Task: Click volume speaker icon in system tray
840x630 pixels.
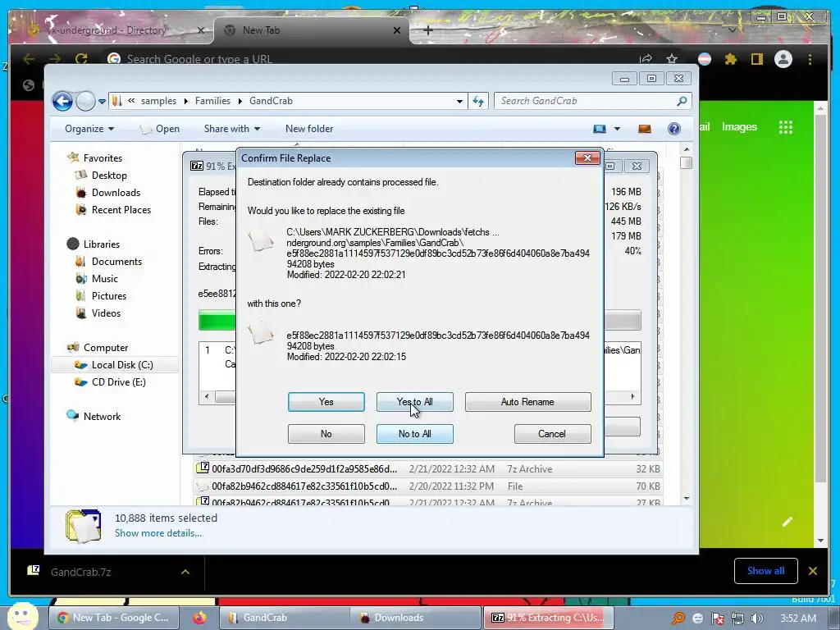Action: tap(757, 619)
